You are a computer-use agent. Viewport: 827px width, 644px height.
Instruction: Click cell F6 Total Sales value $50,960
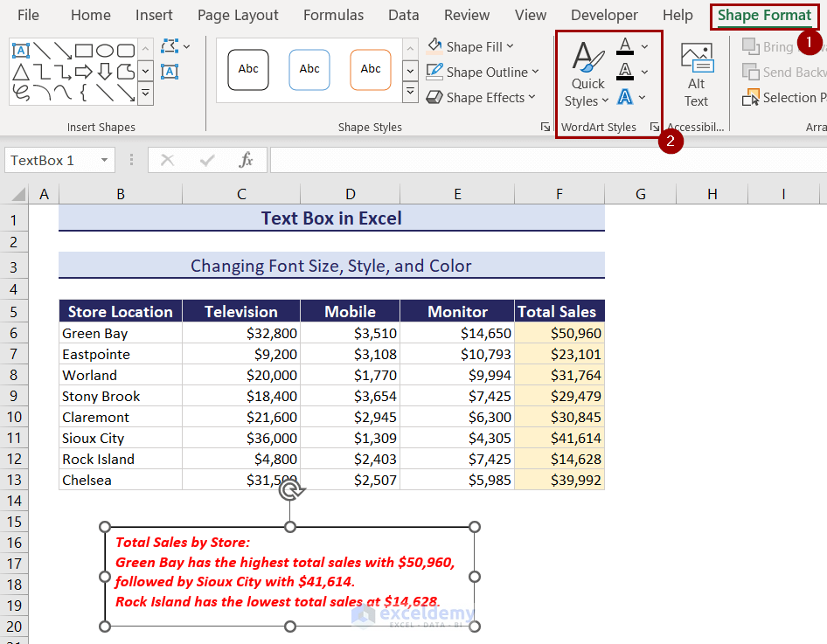[x=559, y=333]
